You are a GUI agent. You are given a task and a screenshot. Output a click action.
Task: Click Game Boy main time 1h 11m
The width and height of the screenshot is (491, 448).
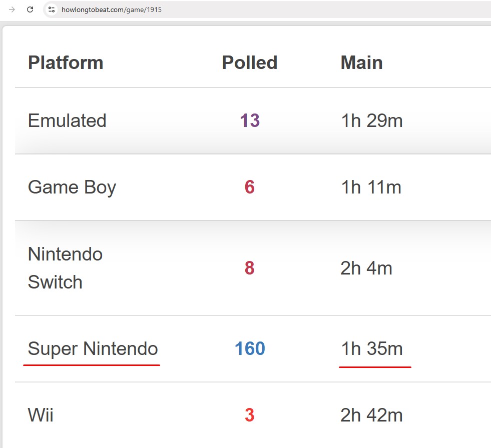click(371, 187)
